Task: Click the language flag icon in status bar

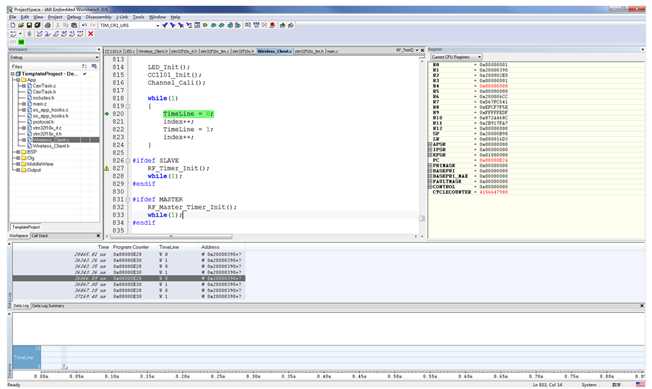Action: tap(640, 385)
